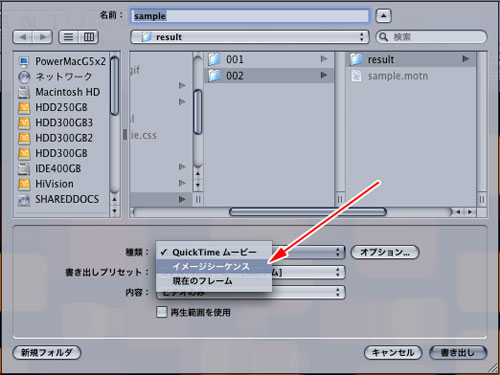Click the sidebar scroll down arrow
The width and height of the screenshot is (500, 375).
pyautogui.click(x=114, y=211)
